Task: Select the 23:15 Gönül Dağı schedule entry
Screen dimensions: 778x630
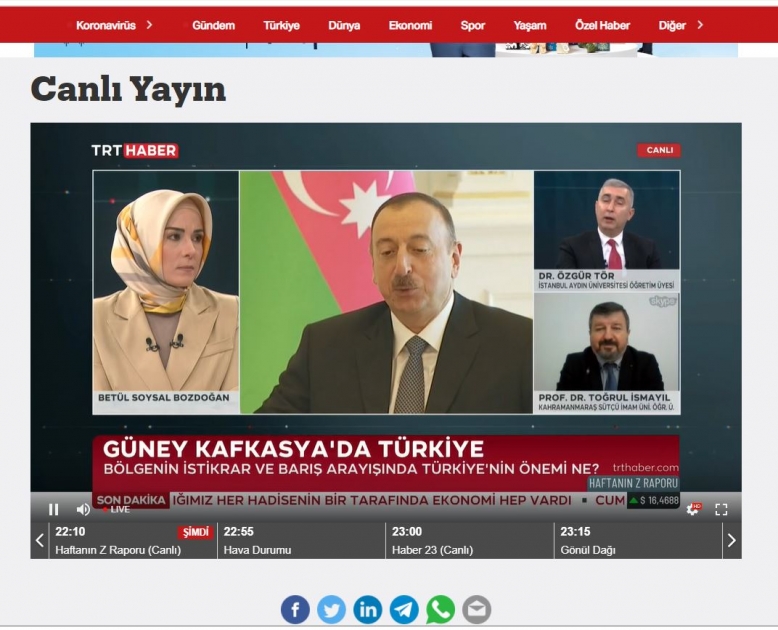Action: [638, 540]
